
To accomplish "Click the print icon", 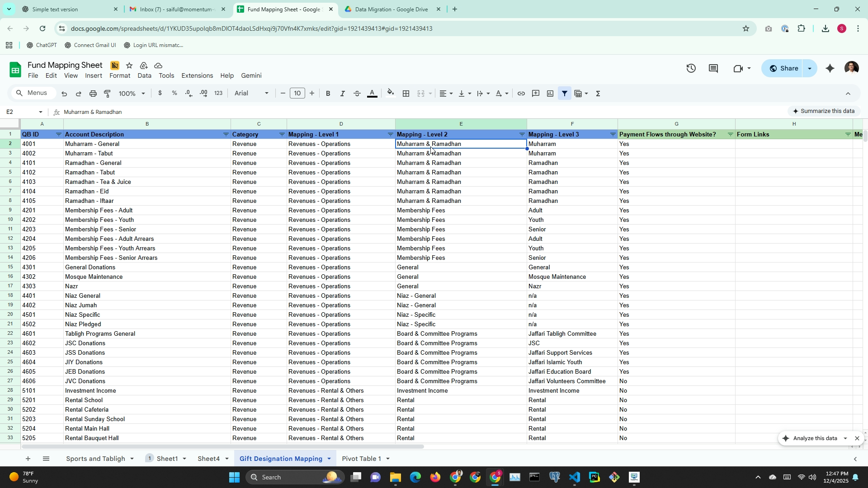I will [93, 94].
